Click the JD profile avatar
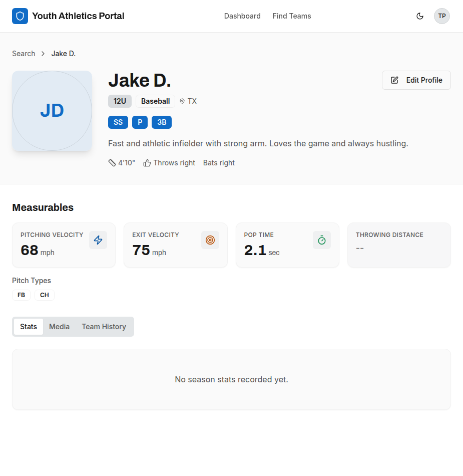Image resolution: width=463 pixels, height=476 pixels. 52,111
